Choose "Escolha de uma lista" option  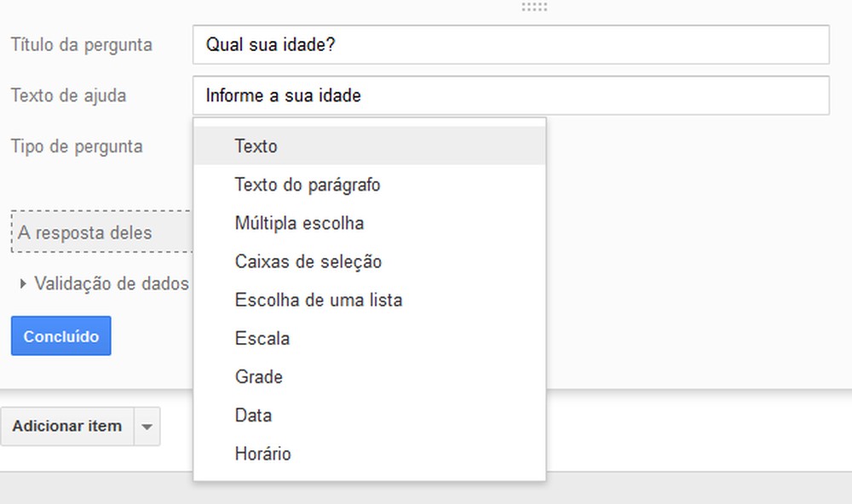pos(319,300)
